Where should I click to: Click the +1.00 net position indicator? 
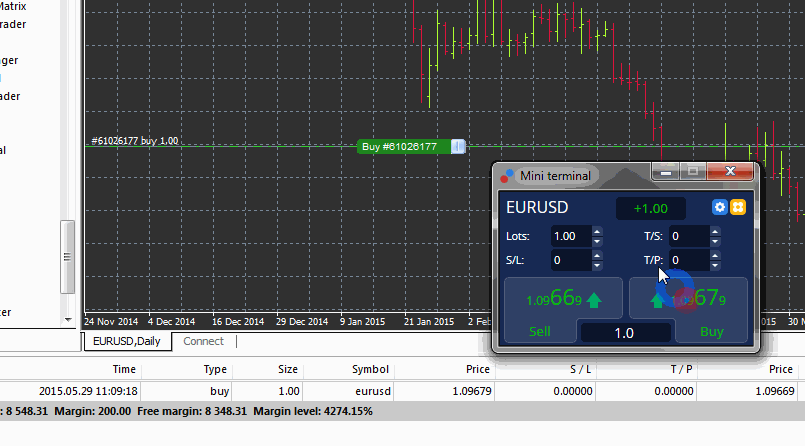[x=651, y=208]
